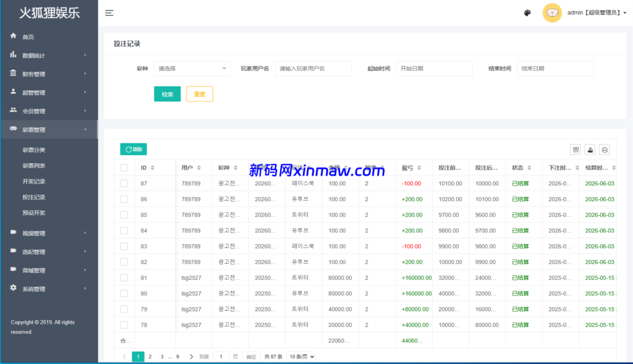633x364 pixels.
Task: Click the print table icon
Action: coord(605,150)
